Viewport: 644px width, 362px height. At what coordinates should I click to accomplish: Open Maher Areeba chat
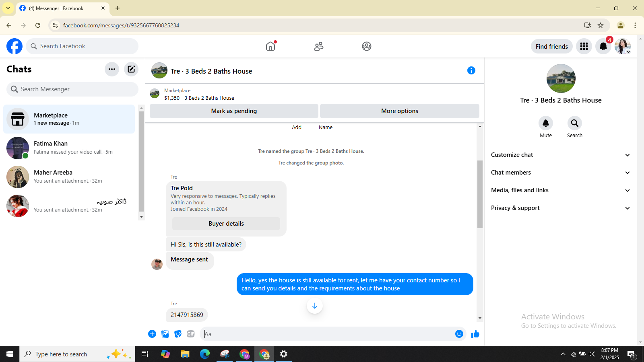(x=69, y=177)
